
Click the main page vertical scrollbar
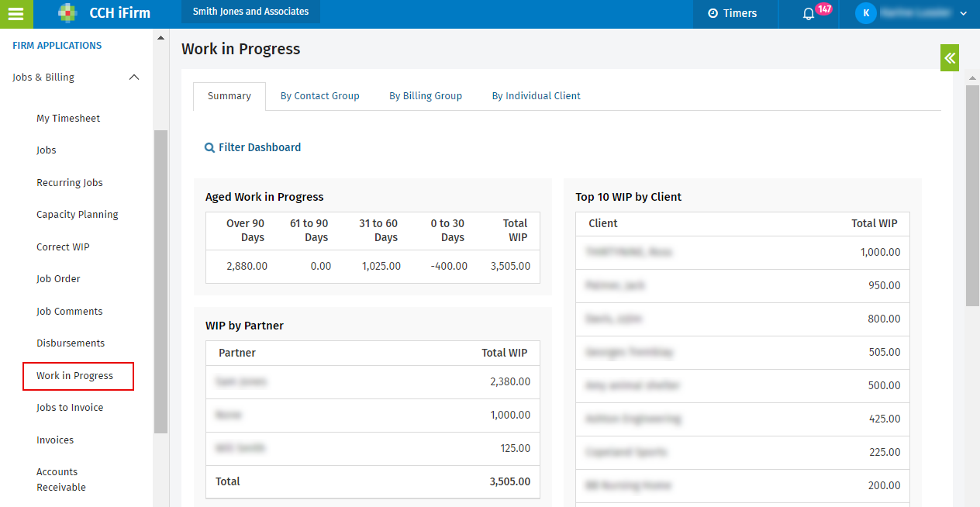click(972, 195)
